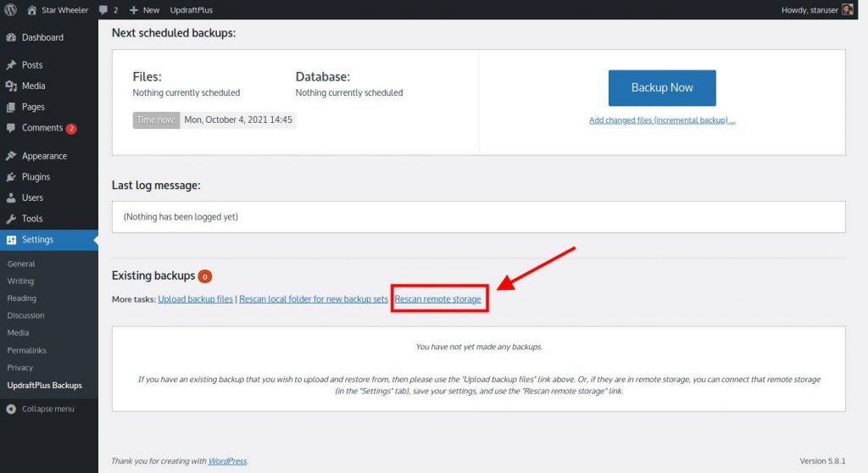
Task: Click the Existing backups count badge
Action: click(x=205, y=275)
